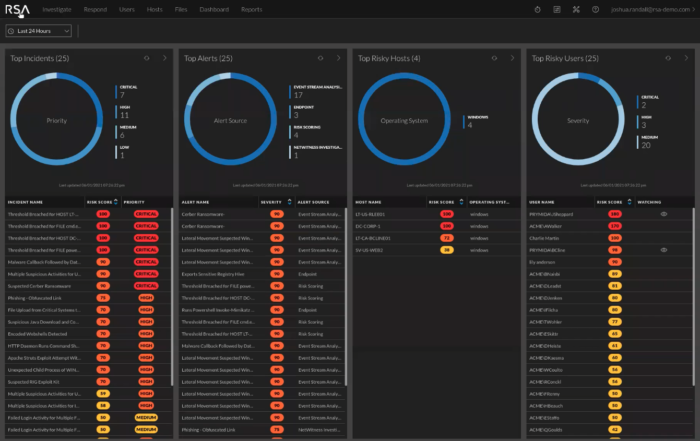Open the Files menu
The width and height of the screenshot is (700, 441).
point(181,9)
